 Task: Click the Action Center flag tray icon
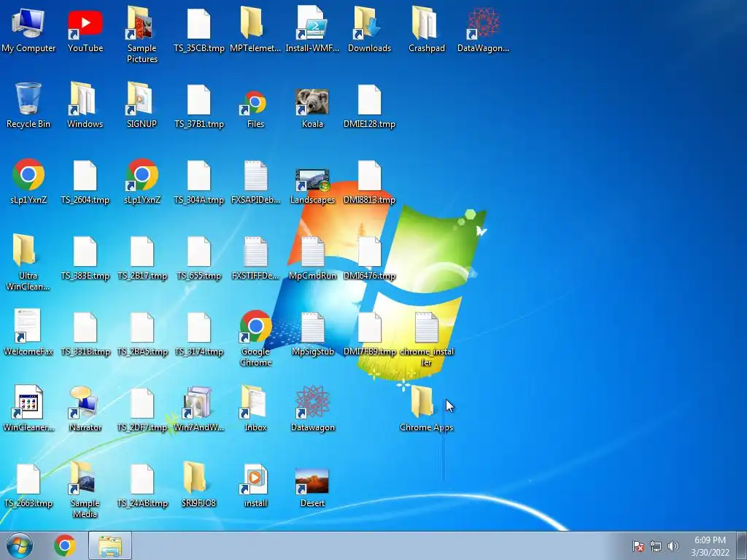point(638,546)
